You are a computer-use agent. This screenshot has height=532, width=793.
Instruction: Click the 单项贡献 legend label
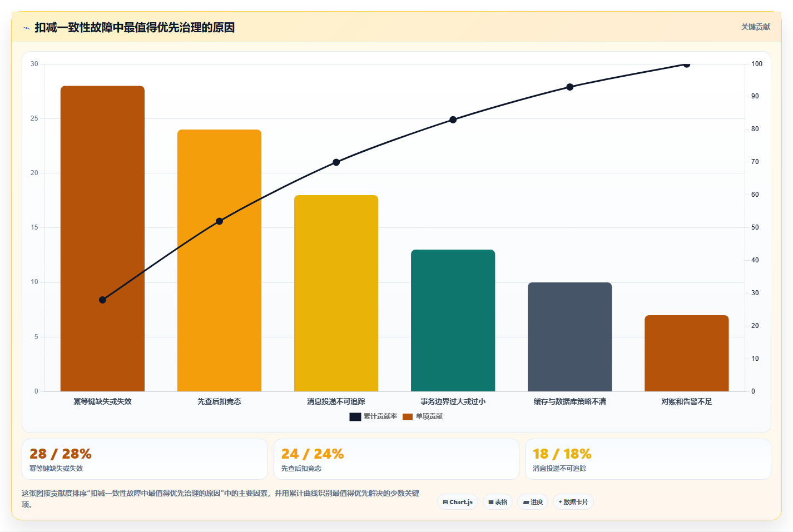(429, 416)
